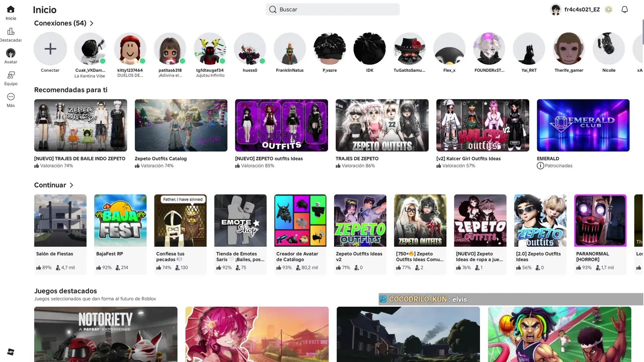The width and height of the screenshot is (644, 362).
Task: Click the Juegos destacados heading
Action: pos(65,291)
